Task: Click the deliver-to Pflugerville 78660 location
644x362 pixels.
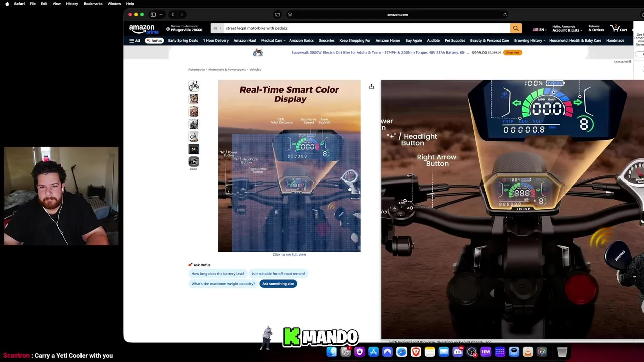Action: click(184, 28)
